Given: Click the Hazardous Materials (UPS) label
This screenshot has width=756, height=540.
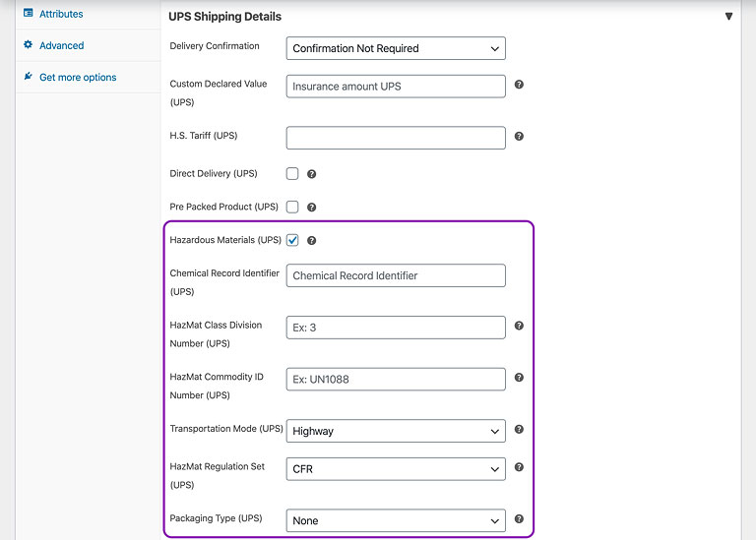Looking at the screenshot, I should click(225, 240).
